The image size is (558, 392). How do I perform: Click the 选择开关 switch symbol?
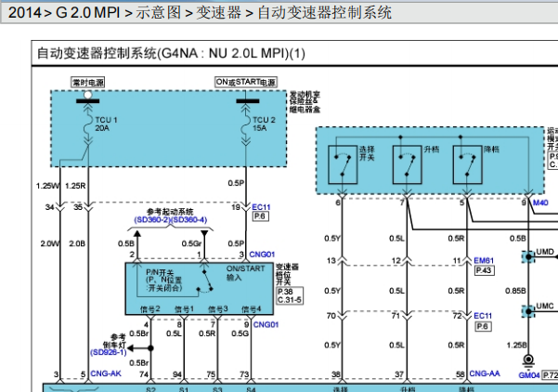coord(343,164)
